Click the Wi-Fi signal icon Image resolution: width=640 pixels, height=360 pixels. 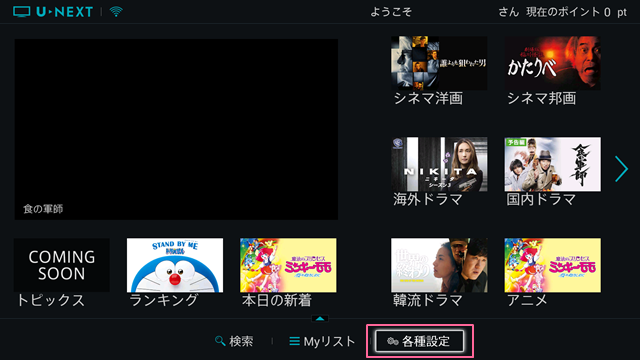(116, 11)
